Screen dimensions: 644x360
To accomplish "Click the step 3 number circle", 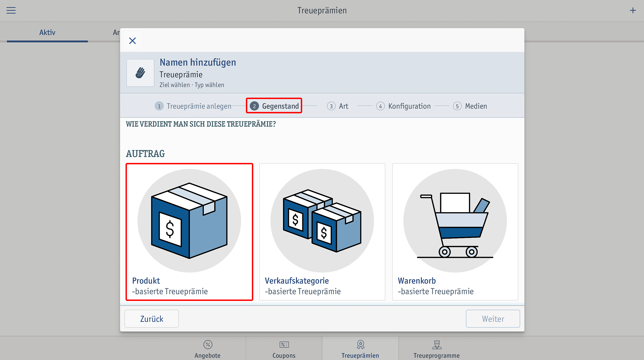I will point(331,106).
